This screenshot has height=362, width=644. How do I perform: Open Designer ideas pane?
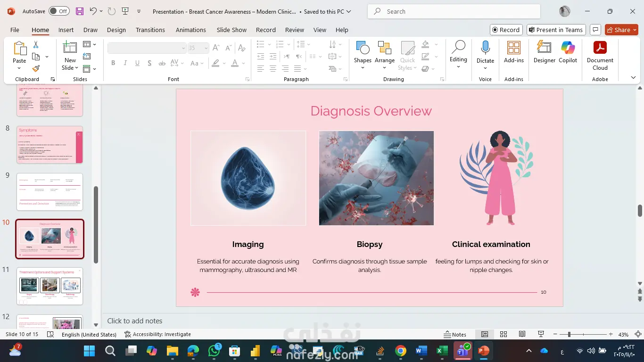pyautogui.click(x=545, y=52)
